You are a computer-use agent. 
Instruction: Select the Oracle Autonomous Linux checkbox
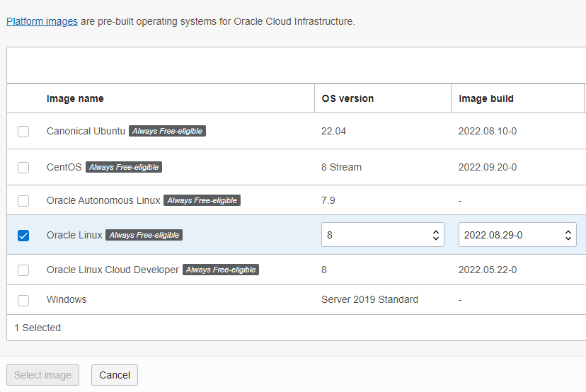point(23,201)
